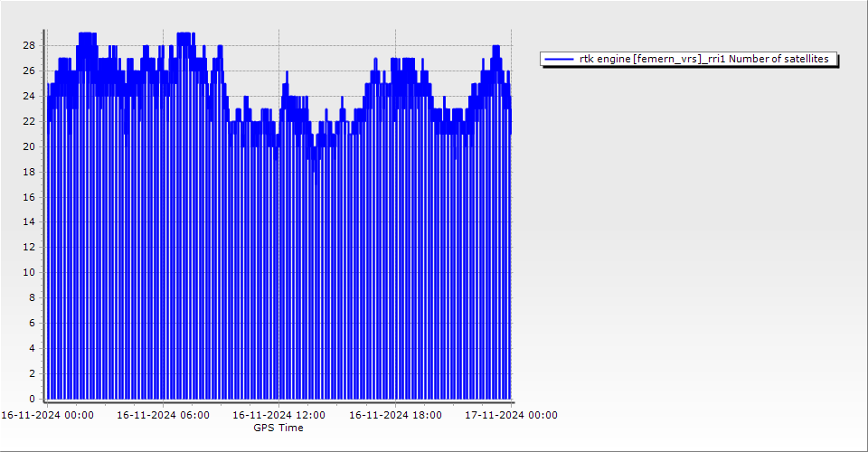Select the y-axis value 18

click(29, 172)
